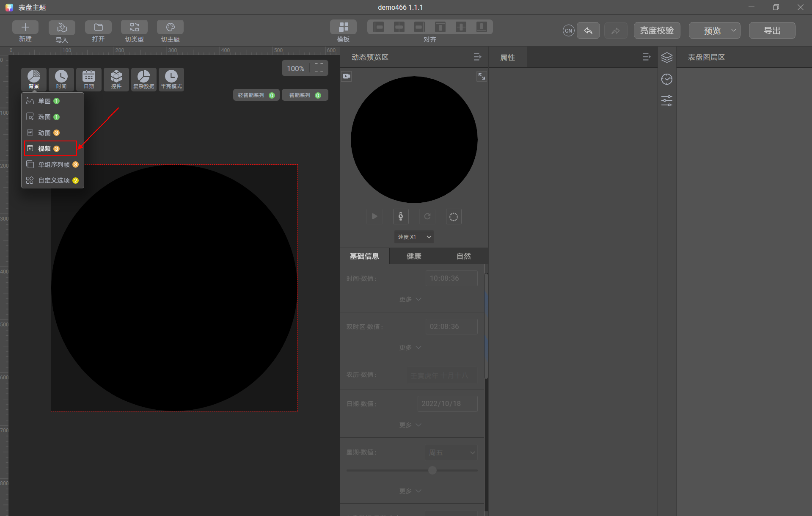Image resolution: width=812 pixels, height=516 pixels.
Task: Click the 100% zoom level field
Action: coord(295,69)
